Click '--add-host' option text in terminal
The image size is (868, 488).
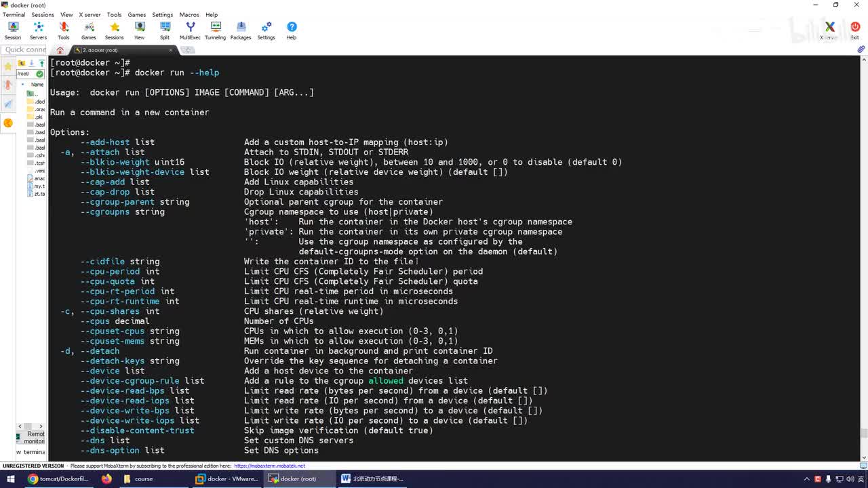pos(105,142)
